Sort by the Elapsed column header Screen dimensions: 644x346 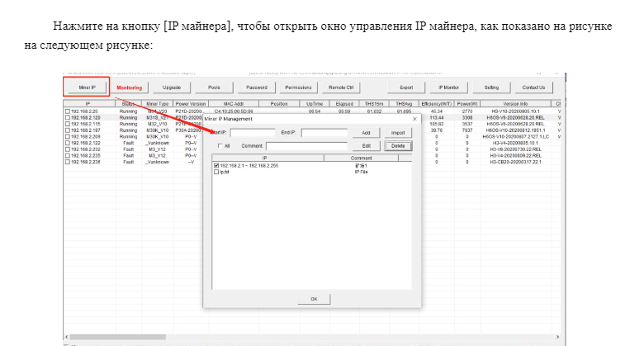click(344, 104)
